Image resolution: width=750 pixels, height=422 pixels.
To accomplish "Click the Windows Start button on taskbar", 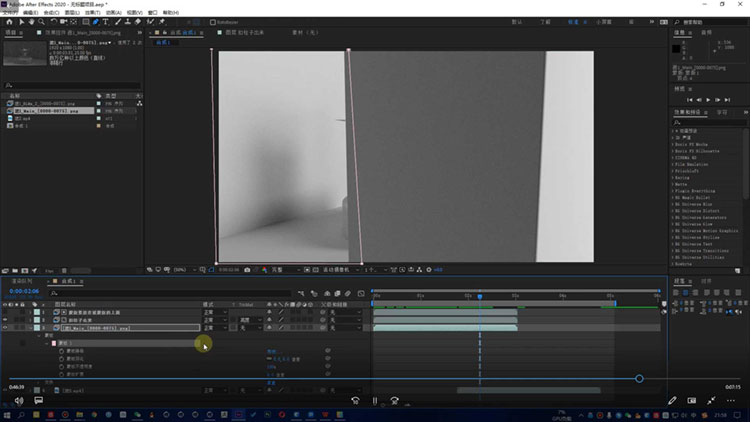I will (8, 415).
